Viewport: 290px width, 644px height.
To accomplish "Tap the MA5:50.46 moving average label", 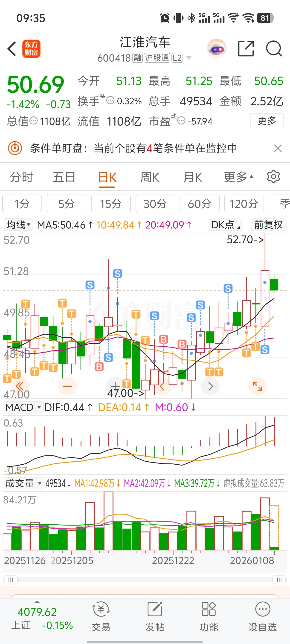I will (x=61, y=225).
